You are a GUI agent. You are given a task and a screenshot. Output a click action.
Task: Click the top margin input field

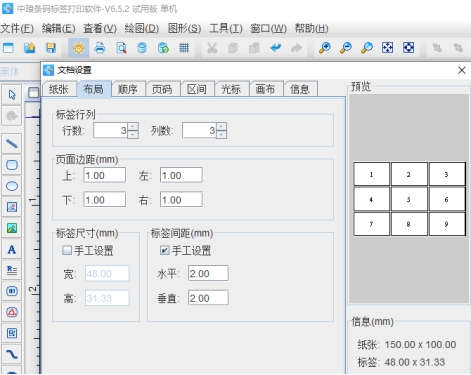105,175
